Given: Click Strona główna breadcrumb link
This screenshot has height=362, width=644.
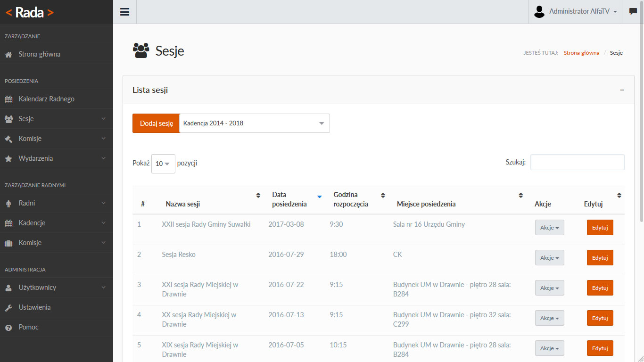Looking at the screenshot, I should (581, 53).
